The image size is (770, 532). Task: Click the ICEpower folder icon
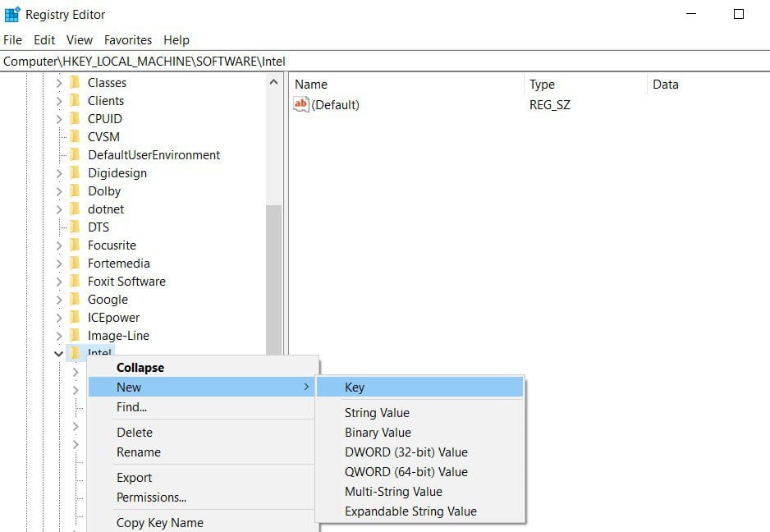[x=76, y=318]
